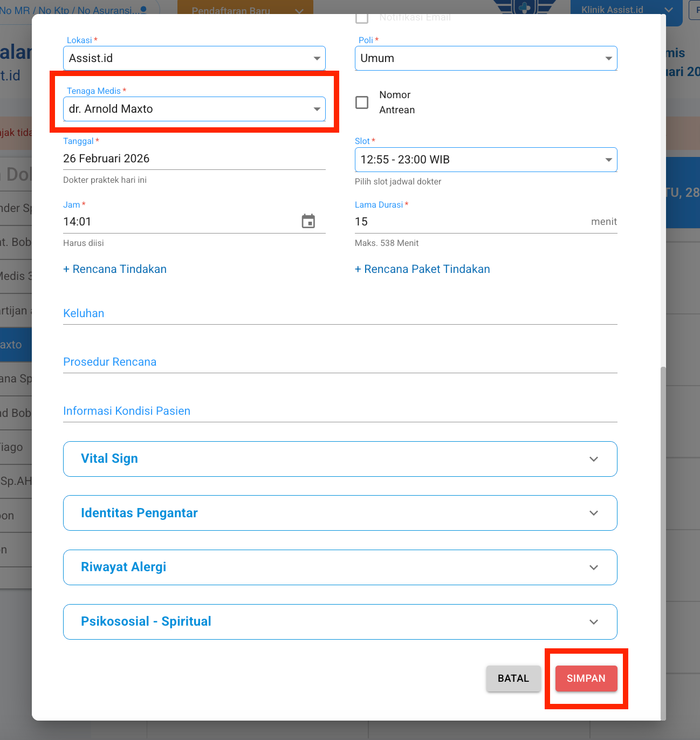Enable the Nomor Antrean checkbox

pos(362,102)
